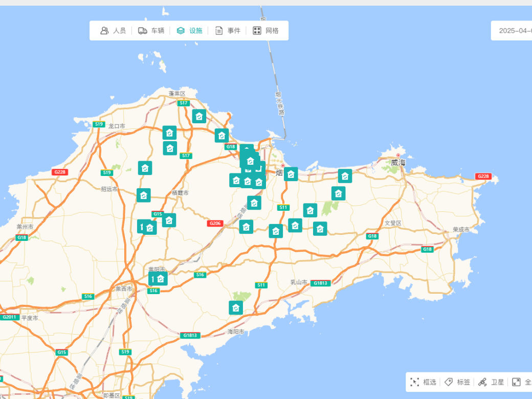Click the active 设施 (facilities) layer icon
This screenshot has height=399, width=532.
(181, 31)
